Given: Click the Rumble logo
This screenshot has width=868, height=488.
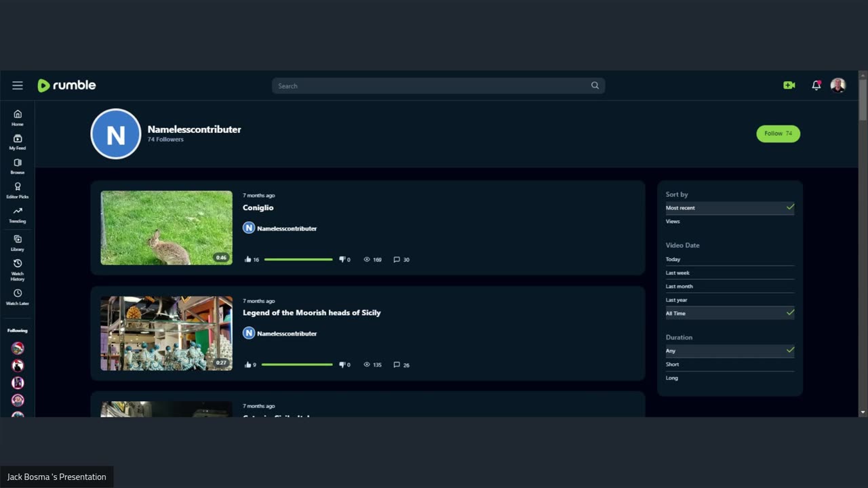Looking at the screenshot, I should point(66,85).
